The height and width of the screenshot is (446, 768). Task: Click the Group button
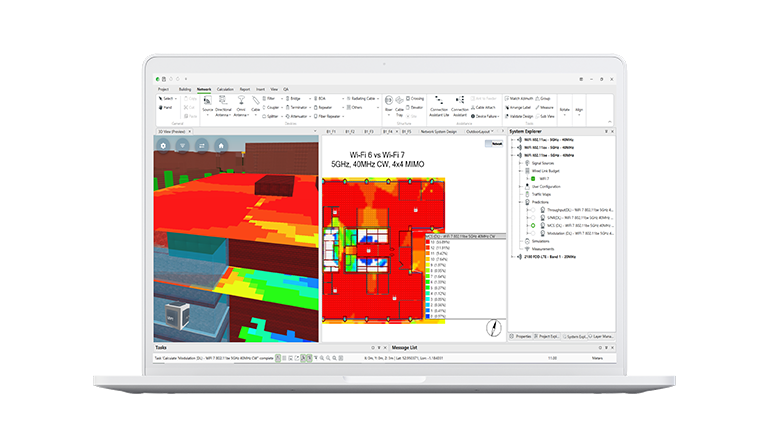[x=543, y=98]
